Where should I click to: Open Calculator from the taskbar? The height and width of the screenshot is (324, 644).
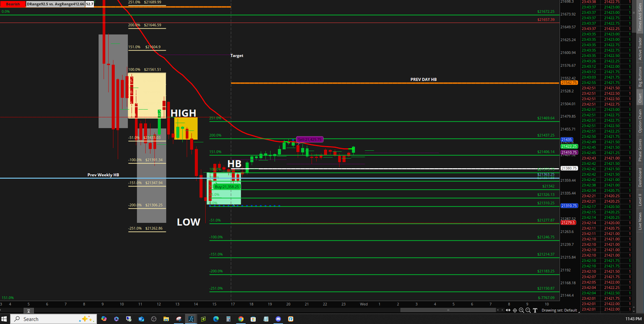[228, 319]
